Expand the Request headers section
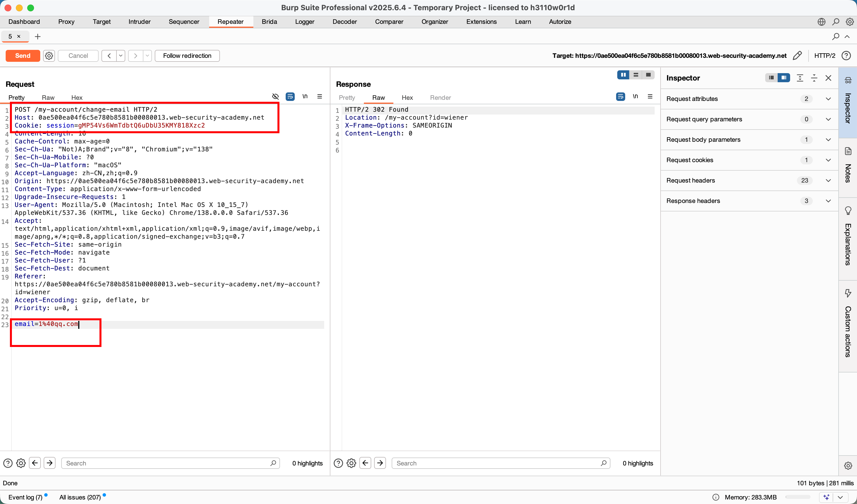Screen dimensions: 857x504 coord(828,180)
